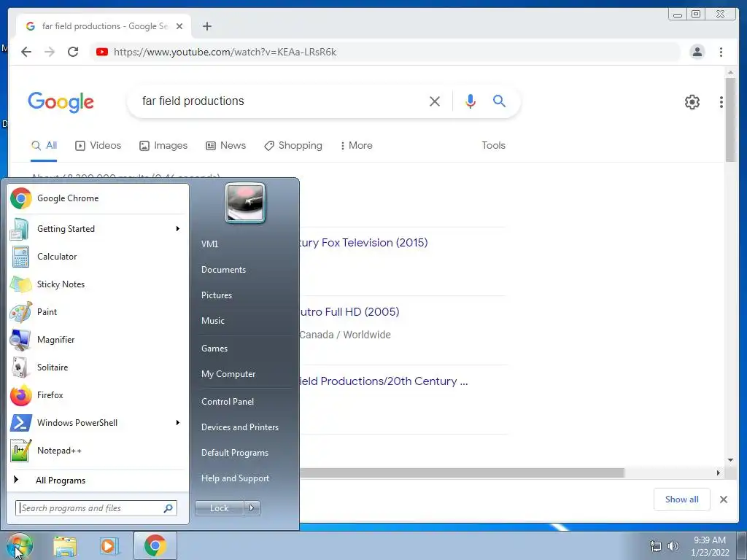Open Calculator from Start menu
This screenshot has height=560, width=747.
tap(97, 256)
